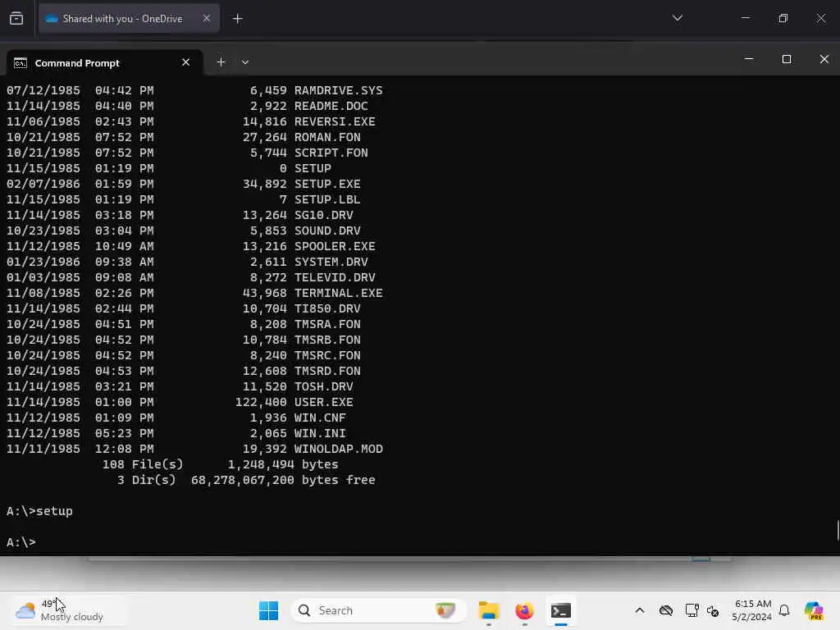
Task: Click the WIN.INI file name
Action: tap(320, 433)
